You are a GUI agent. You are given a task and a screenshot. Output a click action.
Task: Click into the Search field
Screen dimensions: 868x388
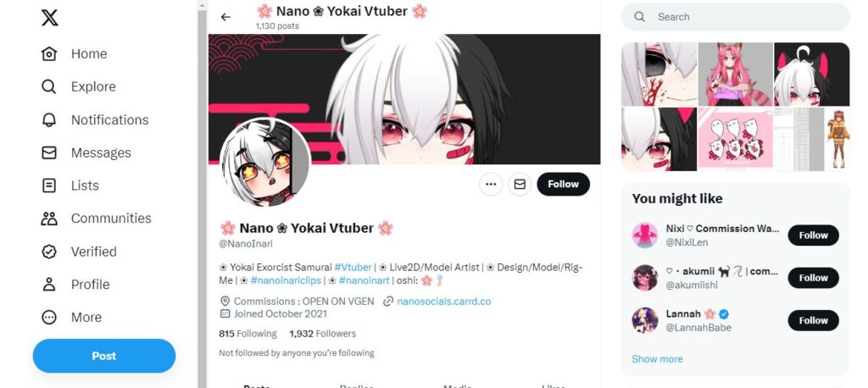click(x=735, y=17)
